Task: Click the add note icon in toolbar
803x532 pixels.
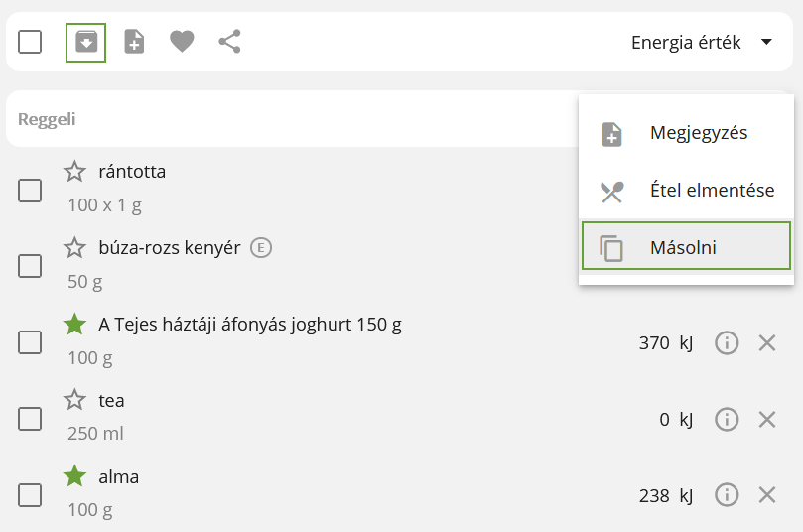Action: point(134,42)
